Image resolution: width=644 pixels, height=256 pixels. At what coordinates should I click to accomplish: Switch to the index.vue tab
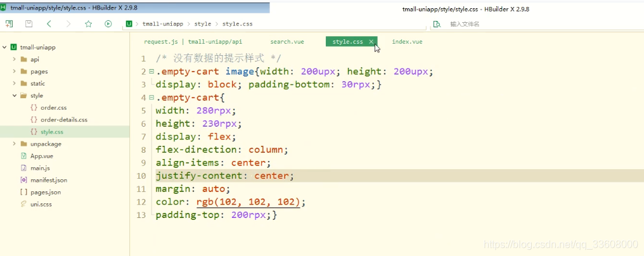[407, 41]
